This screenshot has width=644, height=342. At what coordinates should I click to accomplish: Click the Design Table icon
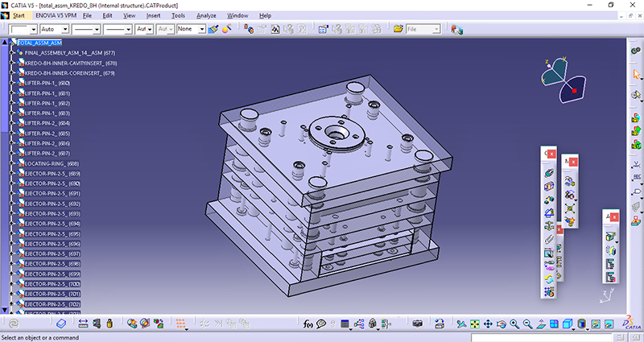(x=345, y=324)
